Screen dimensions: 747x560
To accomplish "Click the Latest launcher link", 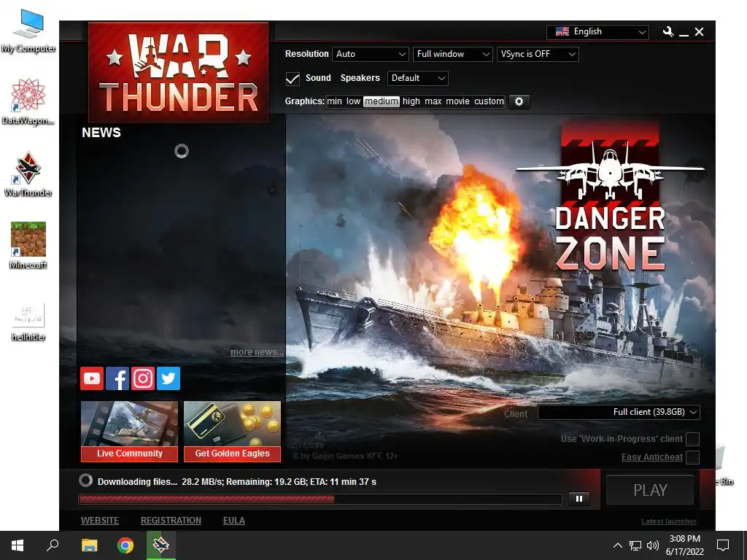I will 669,521.
